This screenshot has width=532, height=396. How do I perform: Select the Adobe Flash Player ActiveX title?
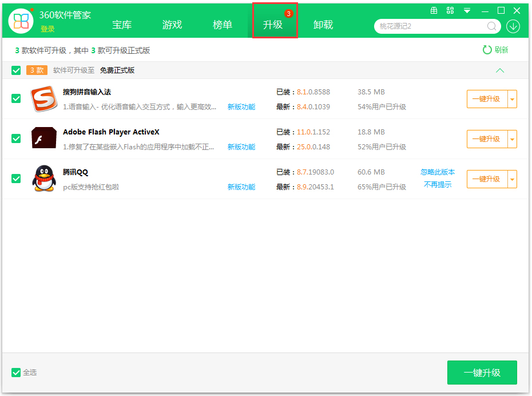(x=111, y=132)
